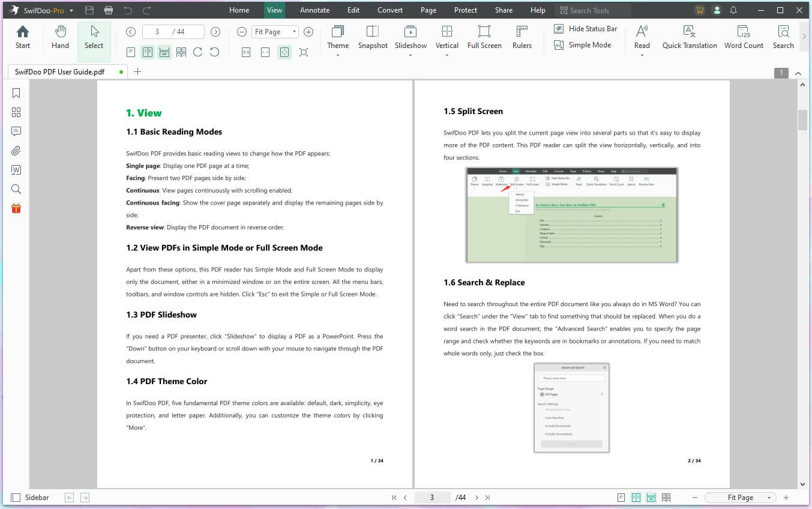Collapse the ribbon with the up chevron
Screen dimensions: 812x509
coord(798,73)
